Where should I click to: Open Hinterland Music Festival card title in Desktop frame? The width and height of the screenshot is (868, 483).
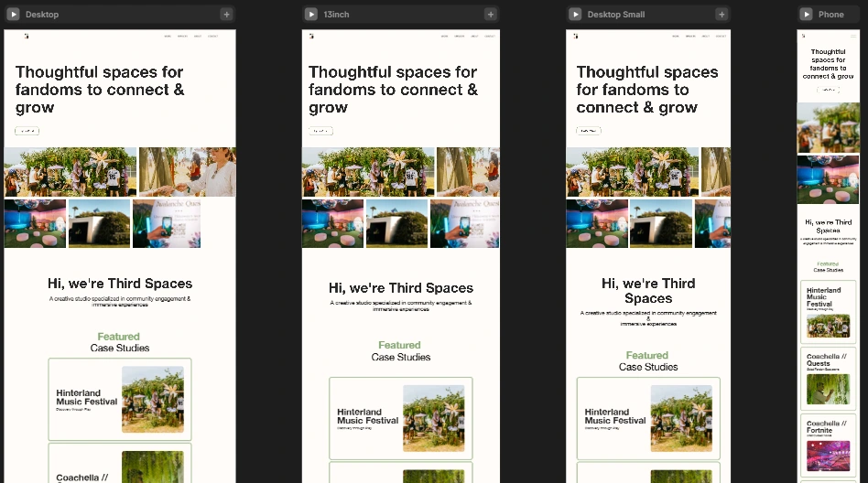pyautogui.click(x=86, y=397)
